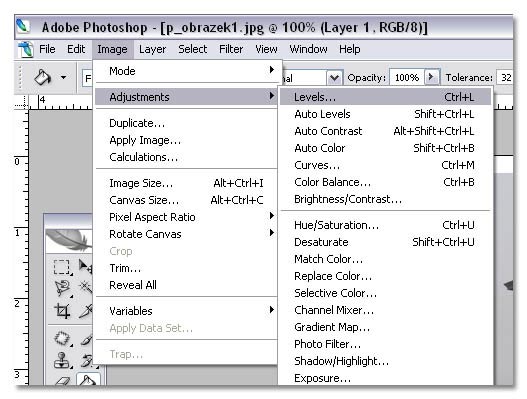
Task: Expand the Pixel Aspect Ratio submenu arrow
Action: tap(272, 215)
